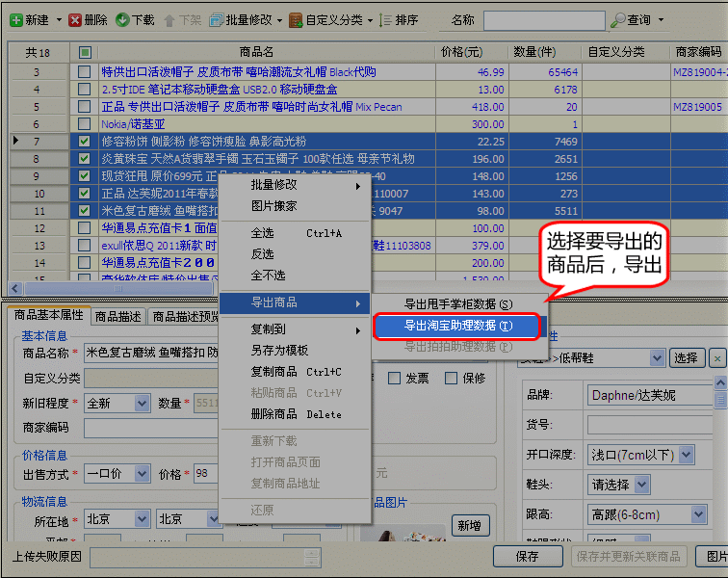The image size is (728, 578).
Task: Check the box for row 3 product
Action: click(x=85, y=72)
